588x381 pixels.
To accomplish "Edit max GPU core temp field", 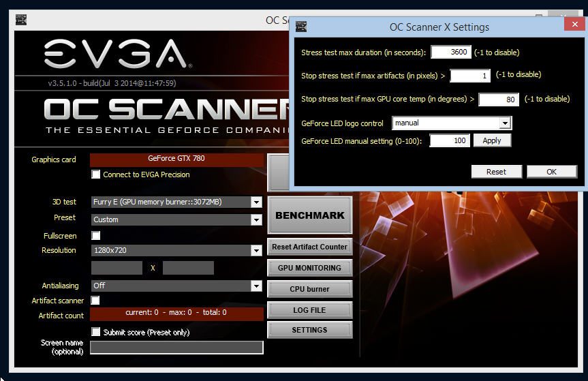I will pyautogui.click(x=499, y=100).
